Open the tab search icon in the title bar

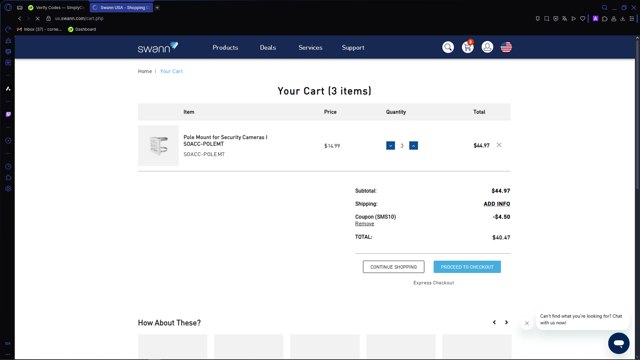pyautogui.click(x=604, y=7)
